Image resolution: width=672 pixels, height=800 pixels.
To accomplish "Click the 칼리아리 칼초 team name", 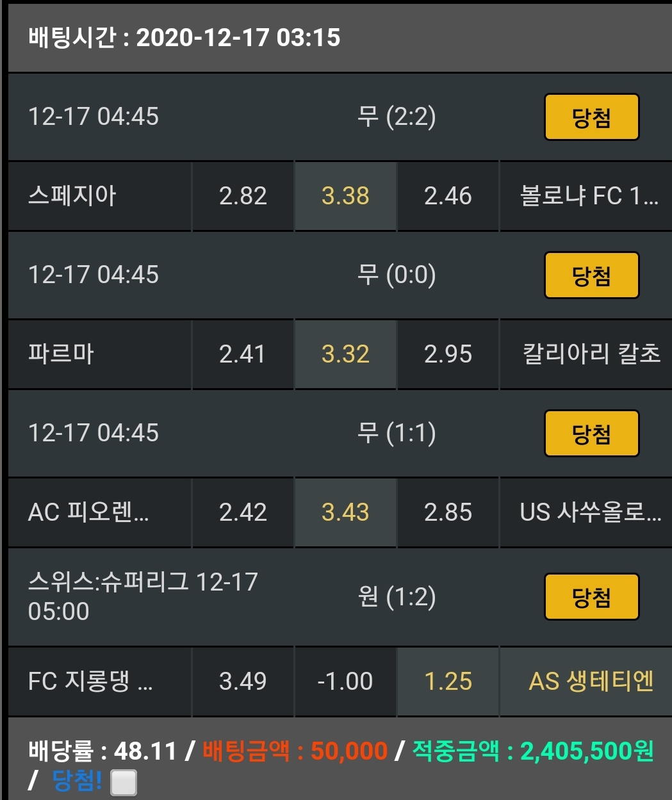I will click(x=591, y=354).
